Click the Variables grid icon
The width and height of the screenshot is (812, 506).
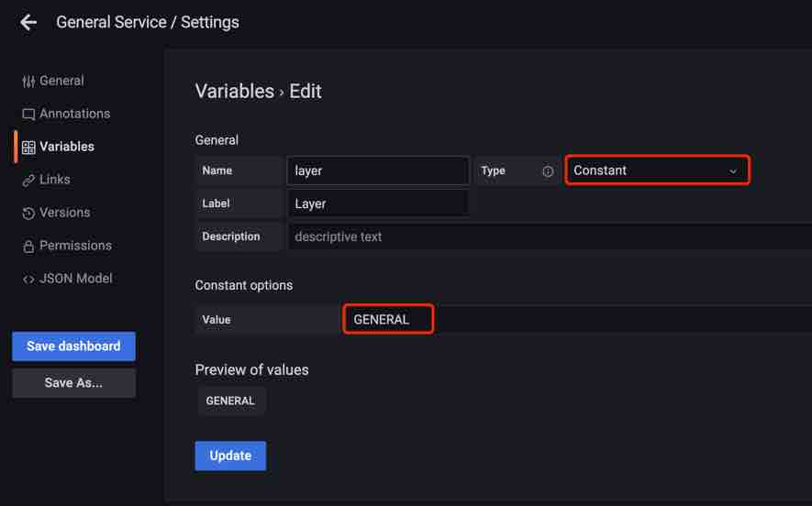pyautogui.click(x=28, y=148)
